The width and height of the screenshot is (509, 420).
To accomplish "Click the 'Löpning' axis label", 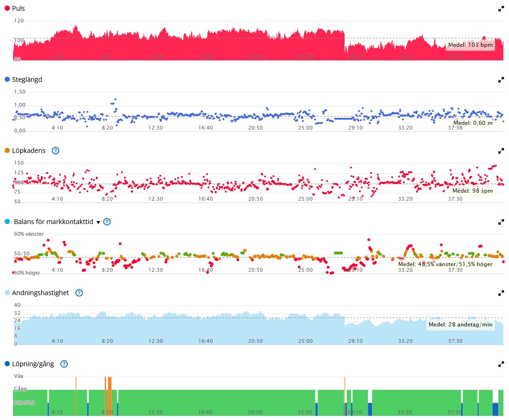I will 24,402.
